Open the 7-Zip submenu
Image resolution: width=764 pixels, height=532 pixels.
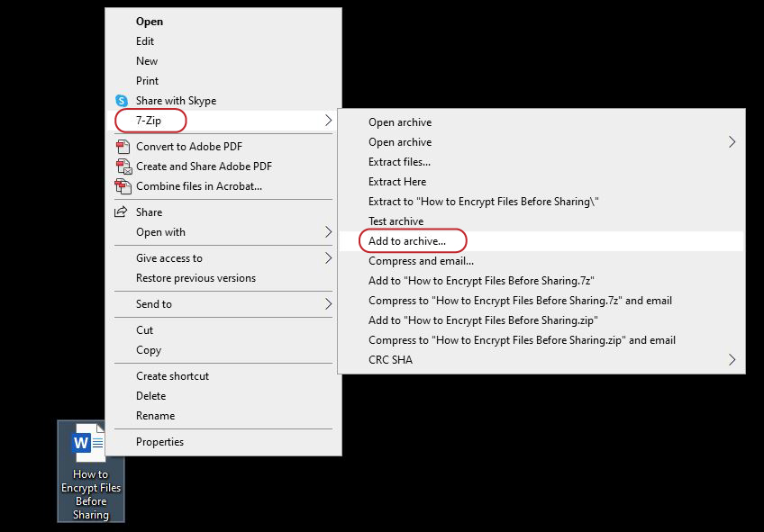click(150, 120)
